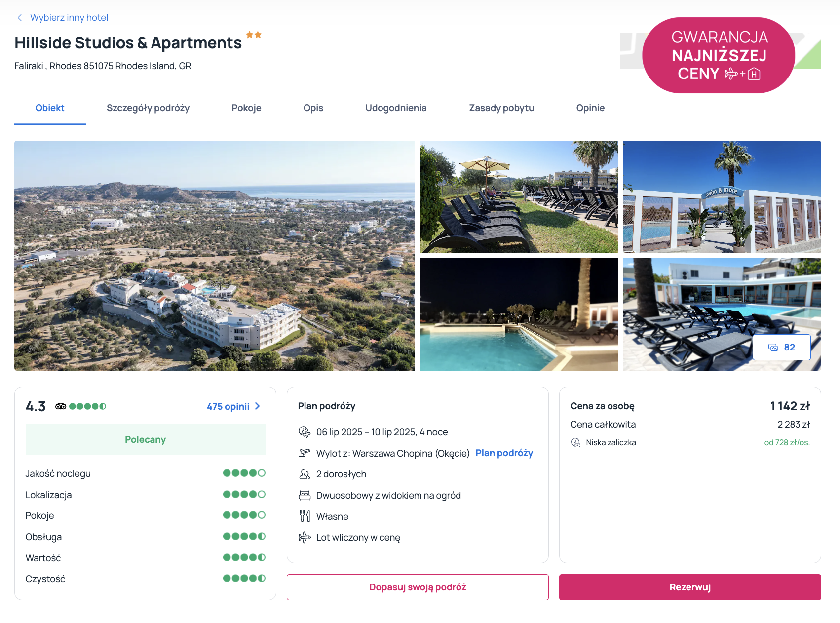This screenshot has height=623, width=840.
Task: Click the calendar globe icon by dates
Action: click(x=305, y=432)
